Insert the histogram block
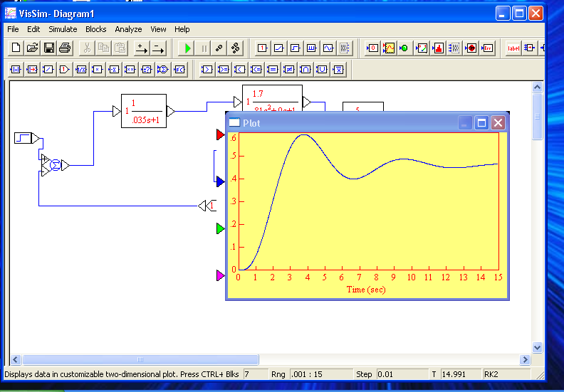This screenshot has height=392, width=564. tap(439, 48)
